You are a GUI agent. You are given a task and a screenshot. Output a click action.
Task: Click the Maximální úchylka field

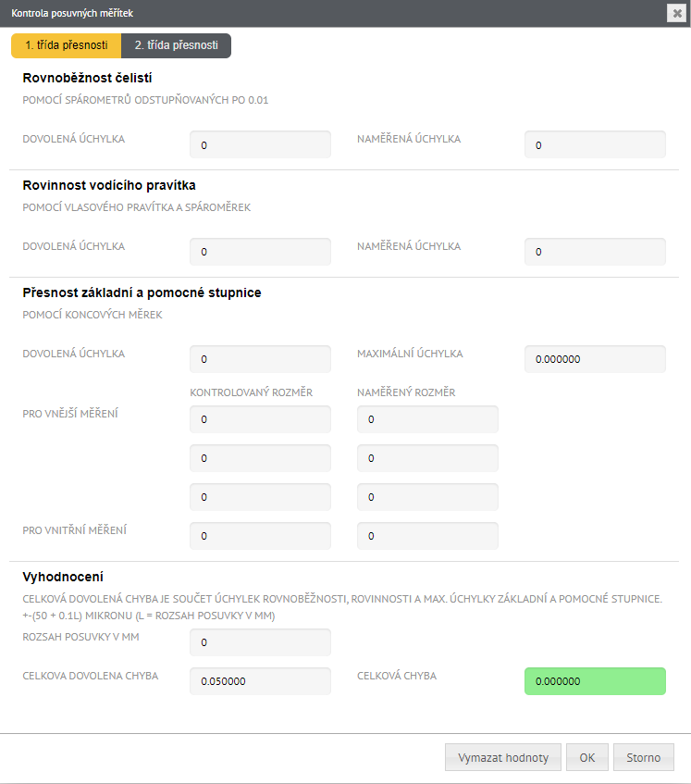(595, 359)
